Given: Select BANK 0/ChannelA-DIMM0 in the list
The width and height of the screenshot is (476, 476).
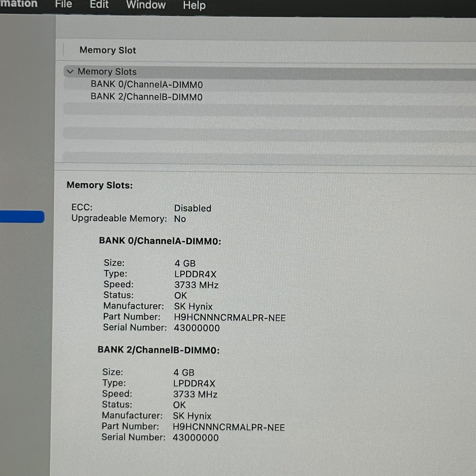Looking at the screenshot, I should pos(147,84).
